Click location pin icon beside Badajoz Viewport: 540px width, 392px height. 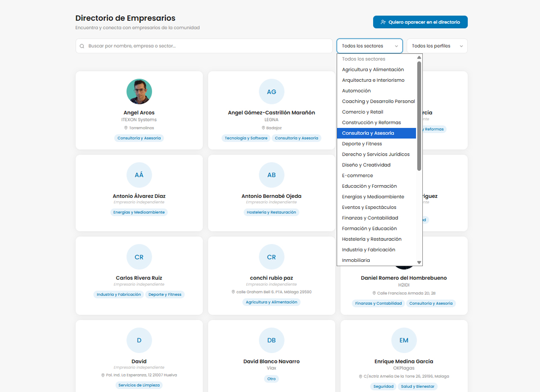coord(263,128)
